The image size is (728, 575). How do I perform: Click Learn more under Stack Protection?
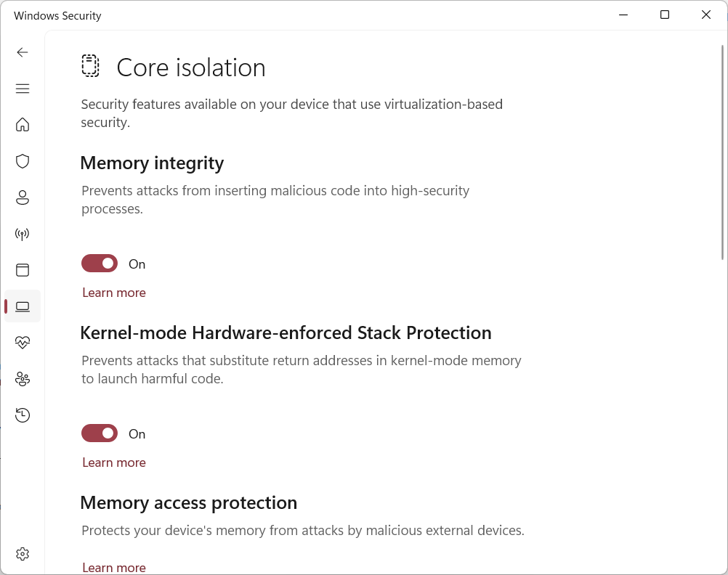click(114, 462)
